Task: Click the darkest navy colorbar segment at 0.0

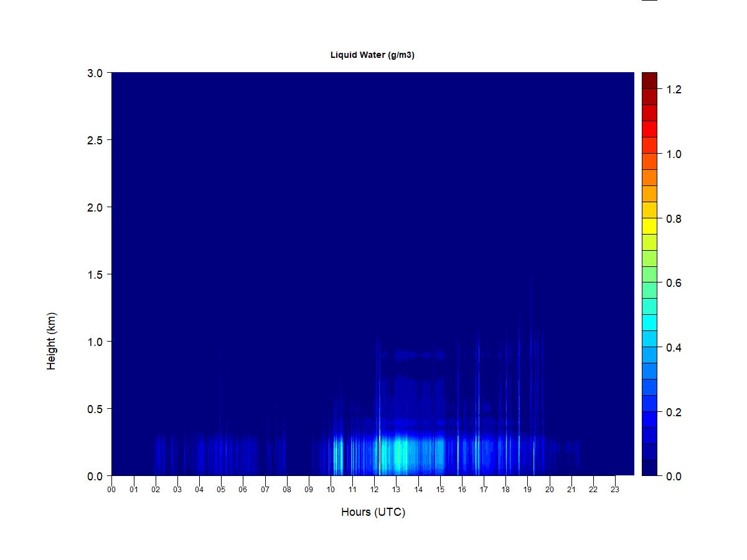Action: click(x=649, y=468)
